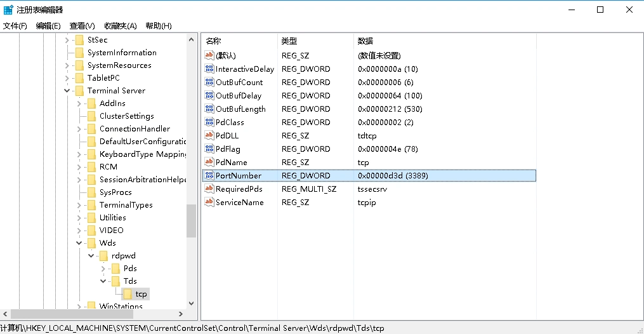Select the PdFlag value name
Screen dimensions: 644x334
228,149
